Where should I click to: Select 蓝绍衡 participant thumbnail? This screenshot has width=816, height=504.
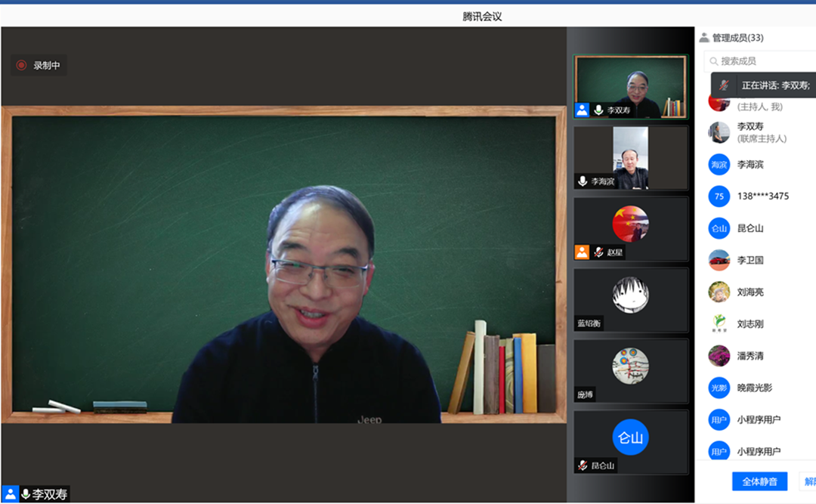(x=630, y=300)
